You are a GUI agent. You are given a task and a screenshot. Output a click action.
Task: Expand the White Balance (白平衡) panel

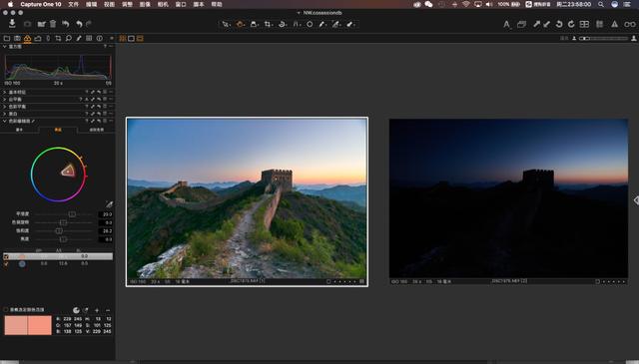click(4, 100)
